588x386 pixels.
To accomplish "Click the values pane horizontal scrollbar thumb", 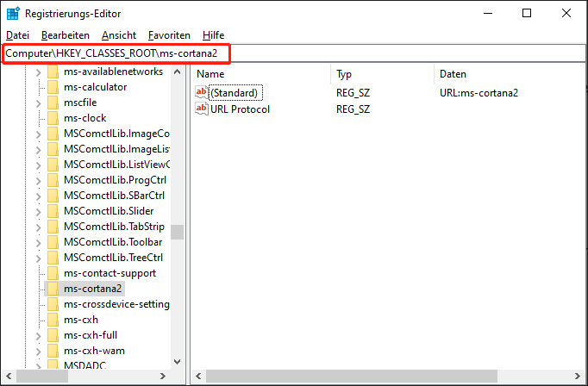I will tap(352, 376).
